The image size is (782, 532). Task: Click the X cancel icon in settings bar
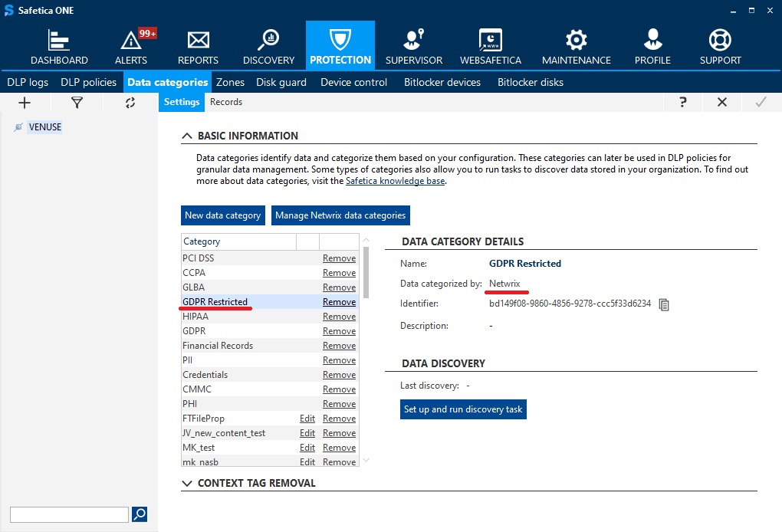click(721, 102)
